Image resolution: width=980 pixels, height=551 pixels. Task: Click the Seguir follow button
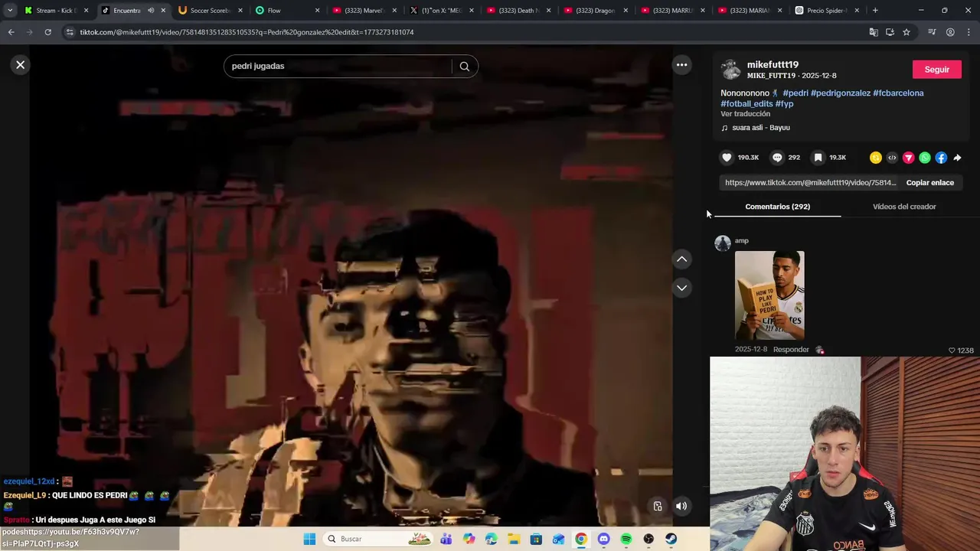point(936,70)
